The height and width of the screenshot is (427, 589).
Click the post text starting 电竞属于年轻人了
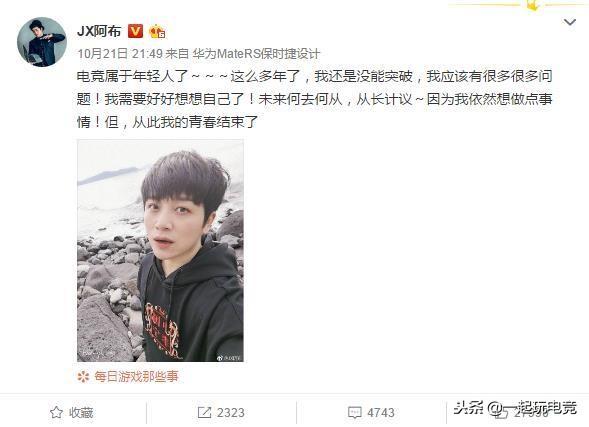pyautogui.click(x=314, y=99)
